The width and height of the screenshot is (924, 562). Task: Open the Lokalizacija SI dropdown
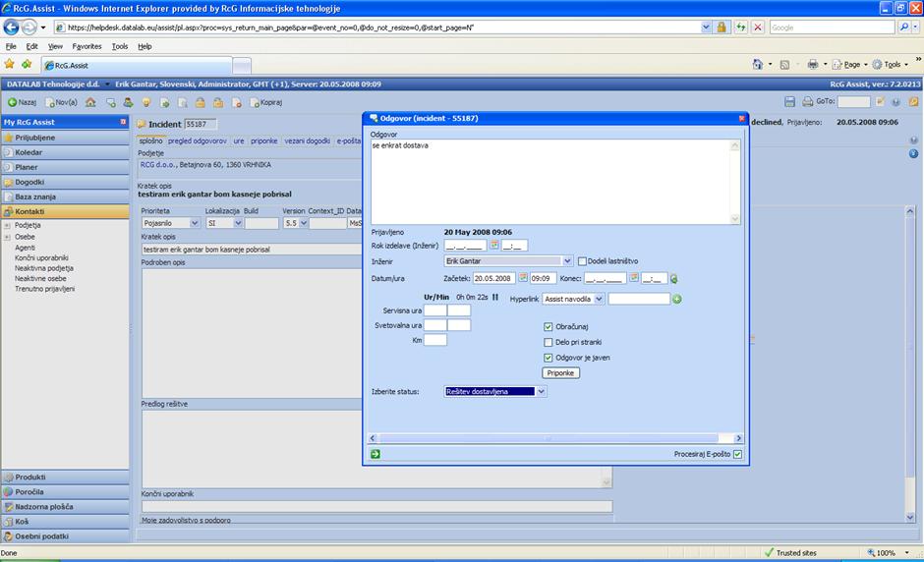tap(238, 223)
